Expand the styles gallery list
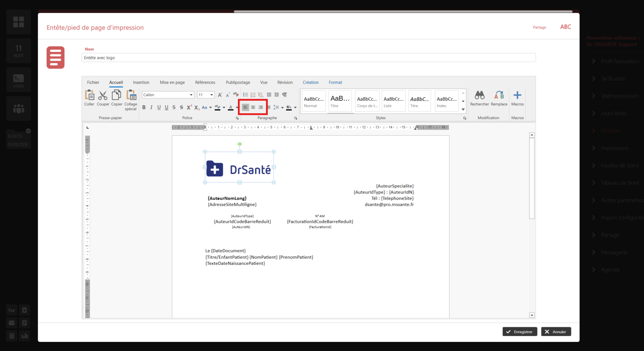644x351 pixels. tap(463, 109)
